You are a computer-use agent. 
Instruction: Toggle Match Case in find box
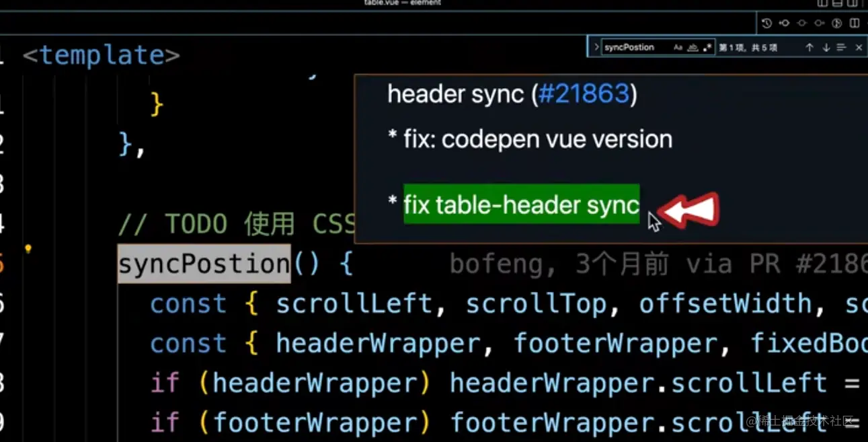point(678,48)
